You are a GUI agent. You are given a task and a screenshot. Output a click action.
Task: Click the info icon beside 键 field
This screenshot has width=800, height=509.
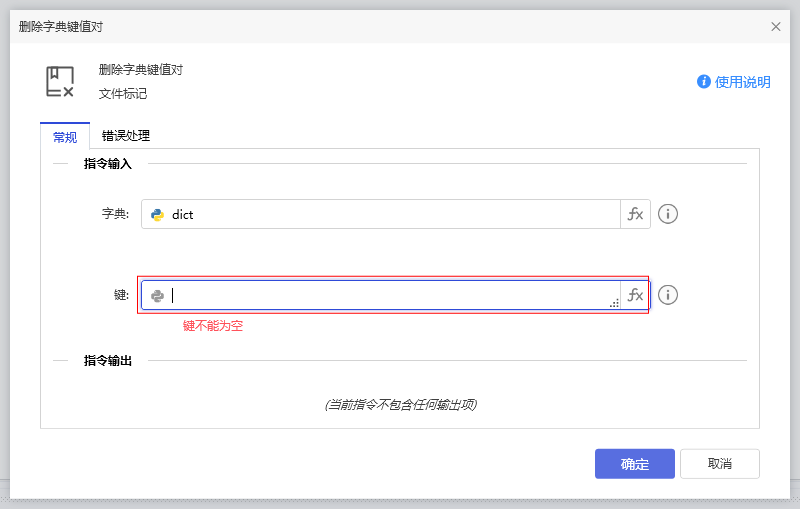coord(668,295)
